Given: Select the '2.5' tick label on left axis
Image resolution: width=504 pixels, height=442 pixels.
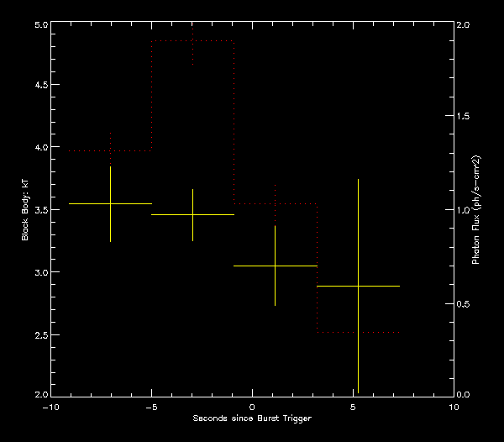Looking at the screenshot, I should 39,334.
